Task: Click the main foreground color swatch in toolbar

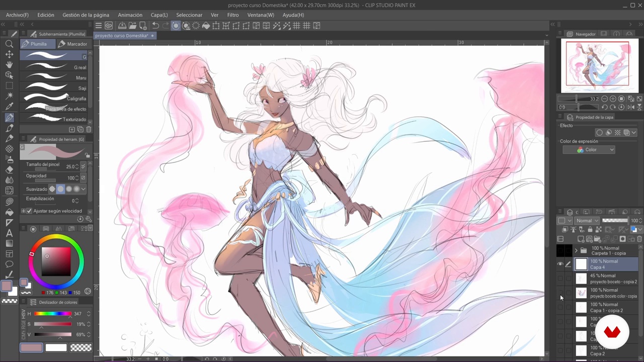Action: coord(7,286)
